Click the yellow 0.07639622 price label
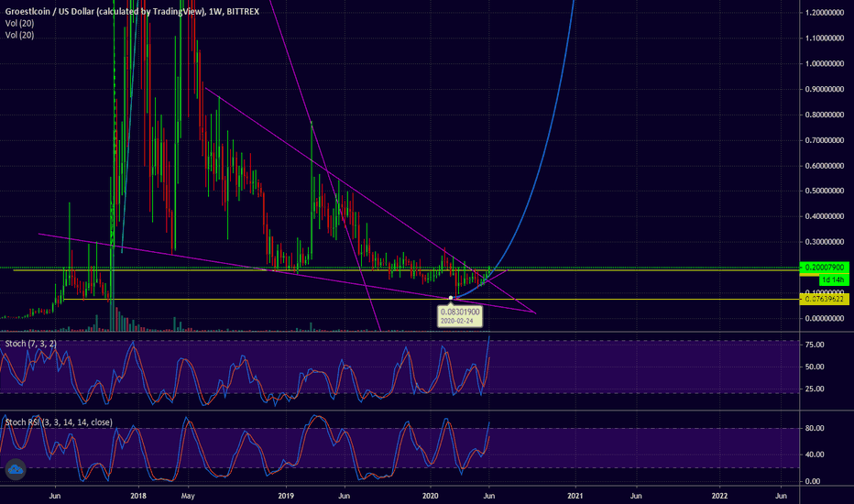 coord(824,299)
